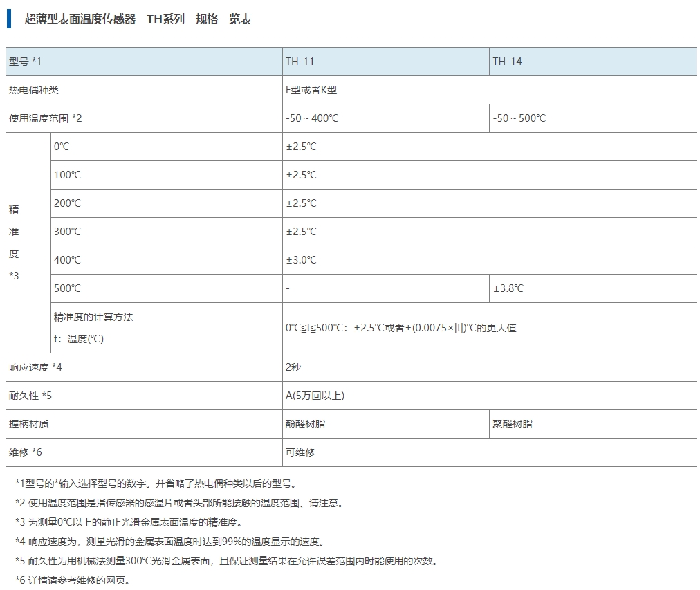Click the 0℃ accuracy row label
This screenshot has height=590, width=700.
pyautogui.click(x=62, y=147)
